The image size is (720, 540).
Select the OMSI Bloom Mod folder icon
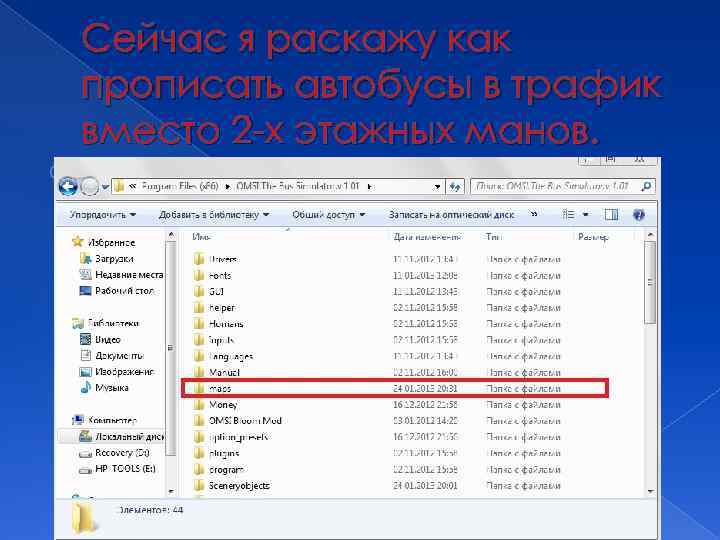click(199, 421)
